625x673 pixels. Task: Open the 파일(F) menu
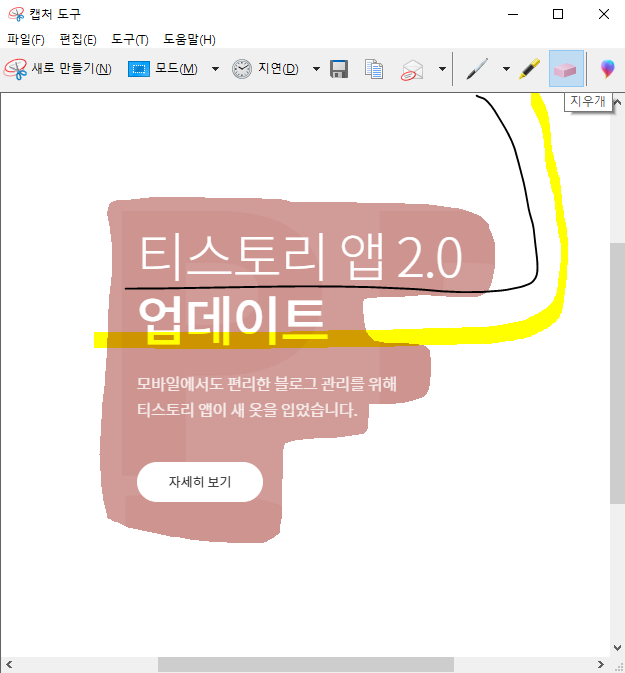(26, 40)
